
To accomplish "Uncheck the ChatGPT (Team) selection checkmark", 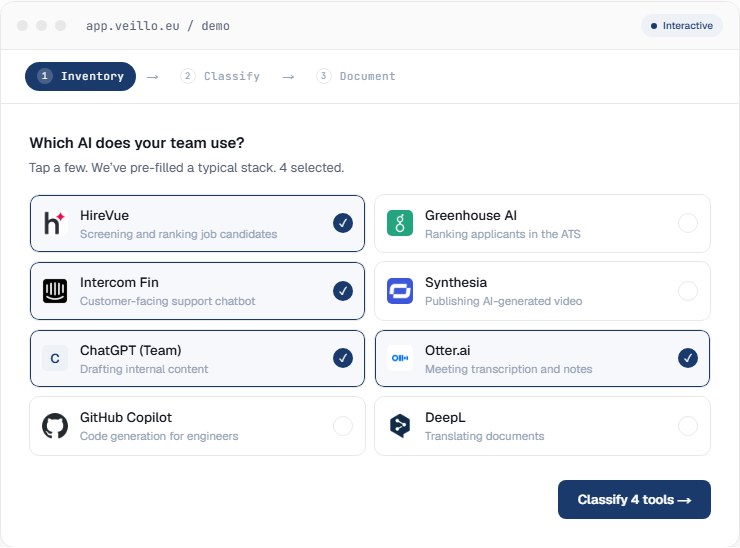I will (x=343, y=358).
